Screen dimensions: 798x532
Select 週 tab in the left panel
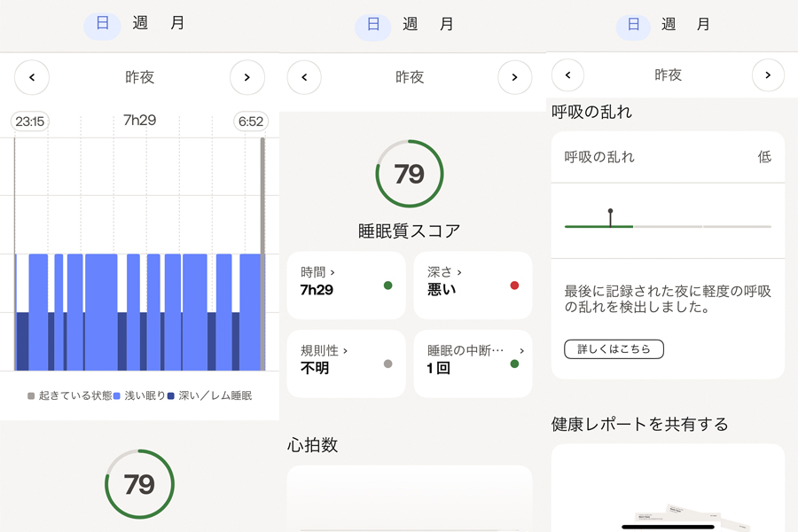click(x=140, y=23)
